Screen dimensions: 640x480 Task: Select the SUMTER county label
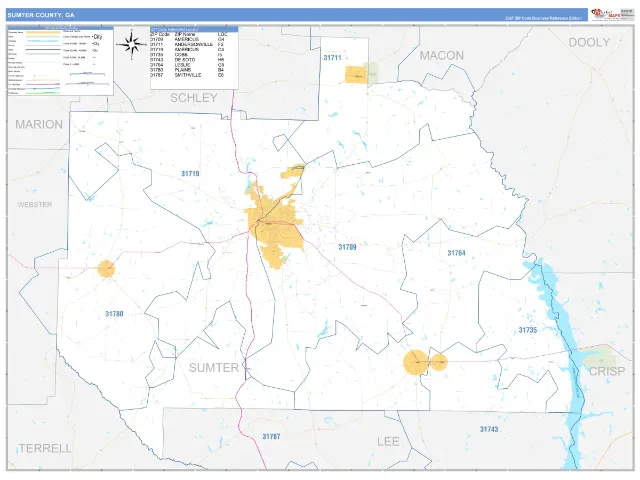pos(214,368)
